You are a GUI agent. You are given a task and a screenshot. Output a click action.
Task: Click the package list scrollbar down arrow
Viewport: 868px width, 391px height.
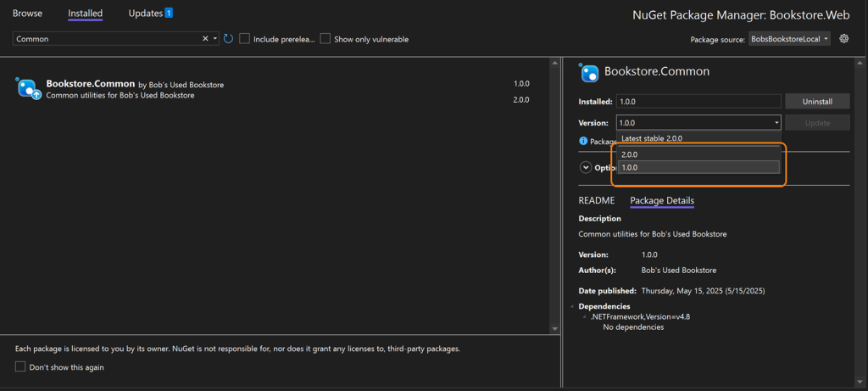[556, 328]
